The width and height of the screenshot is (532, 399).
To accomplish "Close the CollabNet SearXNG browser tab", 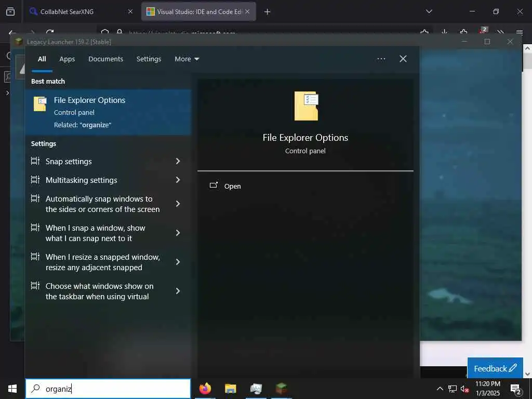I will click(x=130, y=11).
